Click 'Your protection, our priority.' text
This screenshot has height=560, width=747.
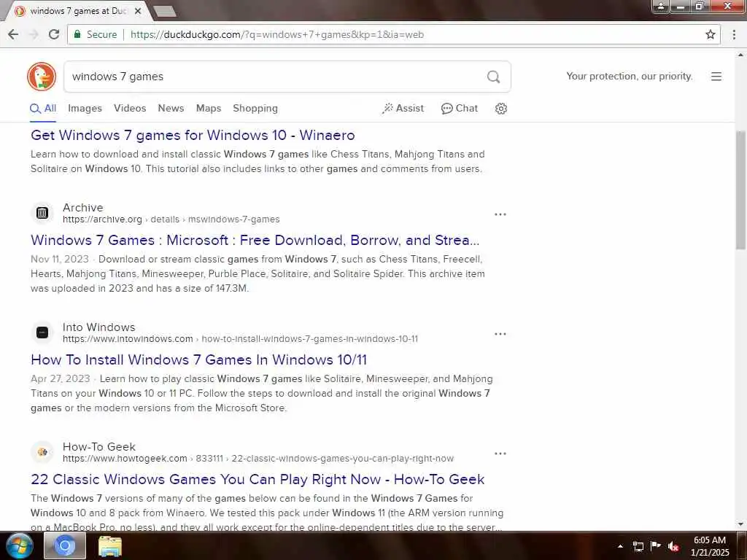[x=630, y=76]
